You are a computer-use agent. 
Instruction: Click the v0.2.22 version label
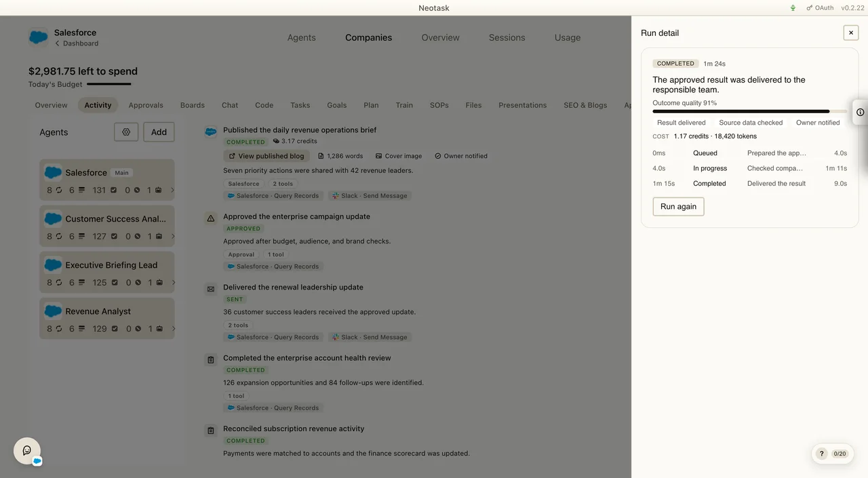coord(853,8)
